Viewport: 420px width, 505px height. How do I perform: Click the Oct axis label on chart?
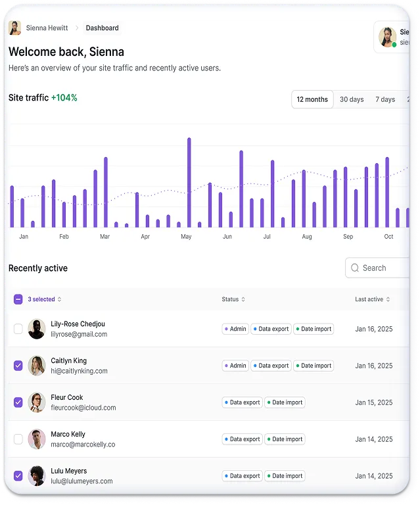click(388, 237)
